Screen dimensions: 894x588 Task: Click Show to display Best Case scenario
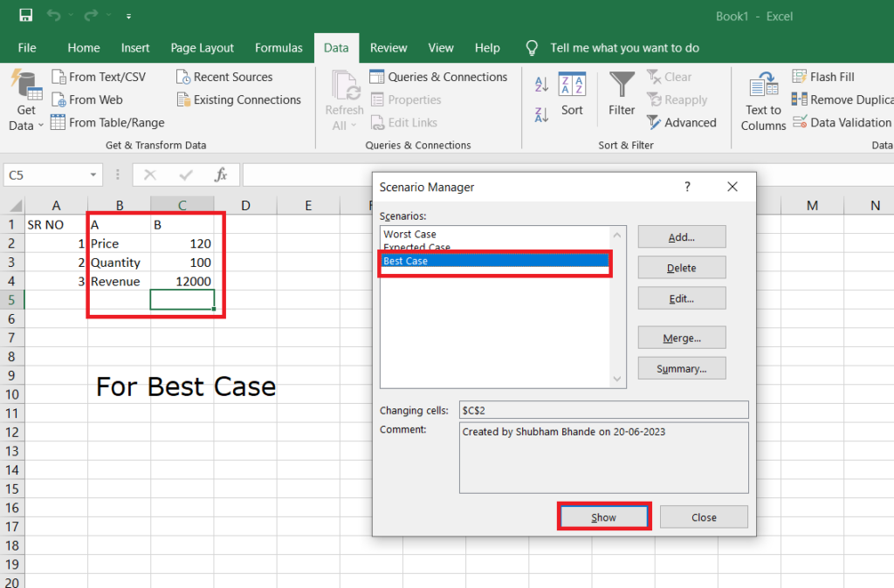(603, 516)
